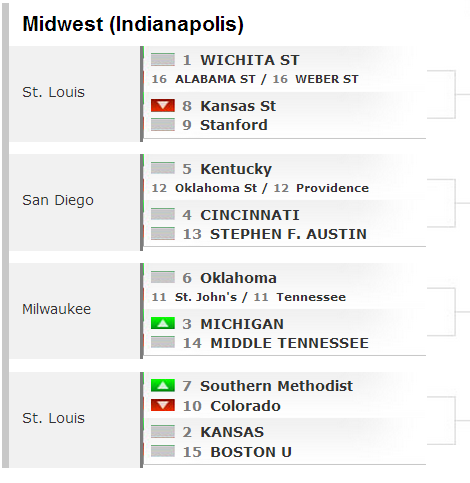The width and height of the screenshot is (470, 483).
Task: Click Midwest (Indianapolis) region heading
Action: [x=133, y=24]
